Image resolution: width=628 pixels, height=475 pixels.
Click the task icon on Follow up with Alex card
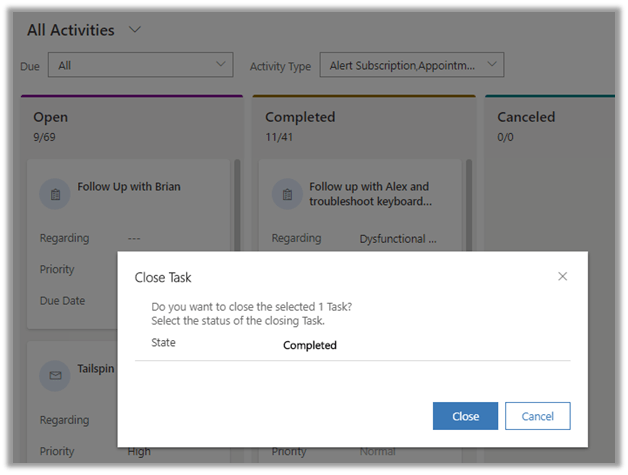[x=287, y=194]
